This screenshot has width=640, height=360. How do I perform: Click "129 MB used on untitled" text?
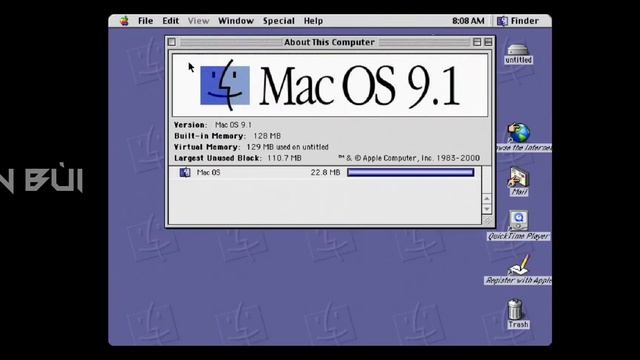[287, 147]
